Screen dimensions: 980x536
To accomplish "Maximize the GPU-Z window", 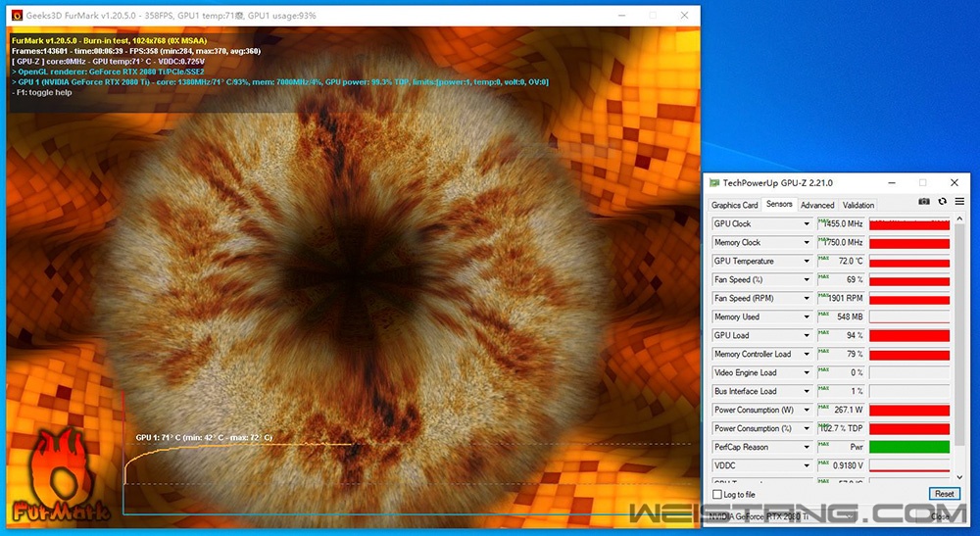I will coord(922,182).
